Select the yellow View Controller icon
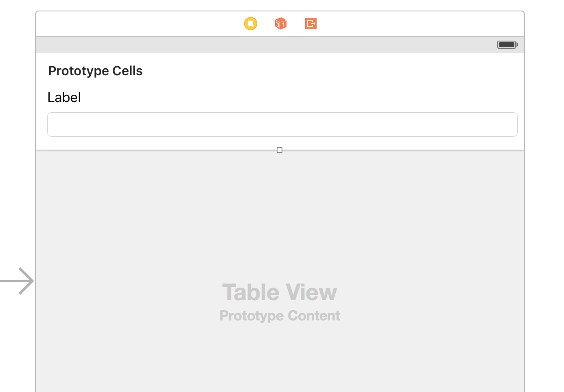 click(251, 24)
